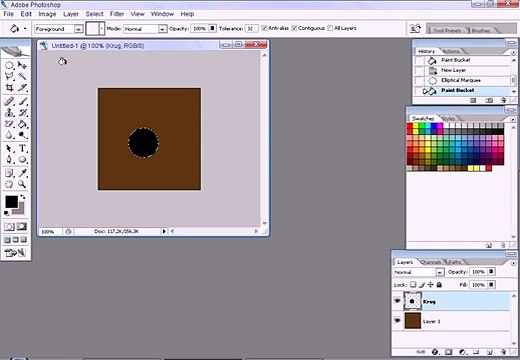The image size is (520, 360).
Task: Open the Mode Normal dropdown in options bar
Action: click(162, 29)
